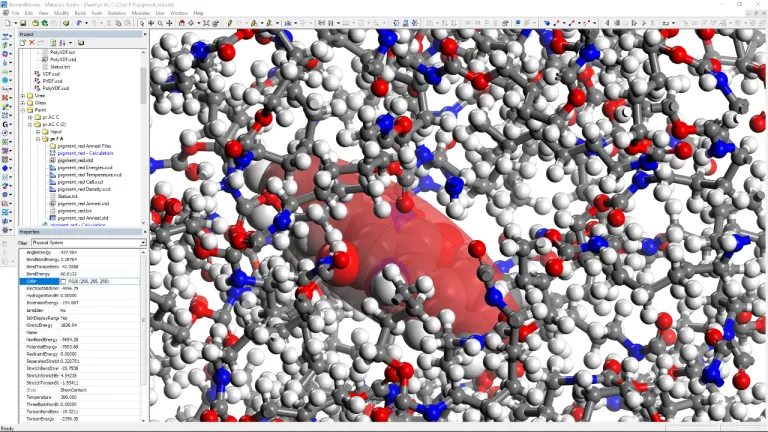
Task: Open pigment_red Energies.xcd in project tree
Action: 82,167
